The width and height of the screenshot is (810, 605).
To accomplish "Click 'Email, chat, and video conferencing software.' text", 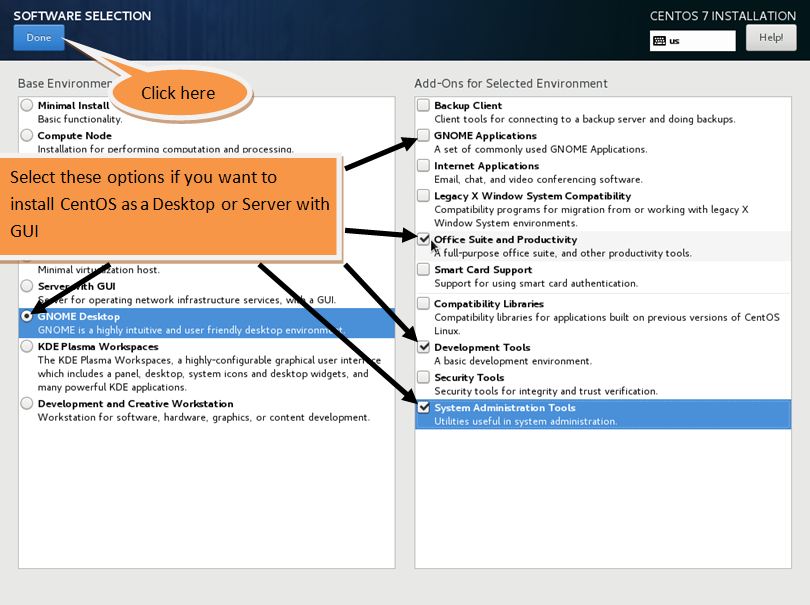I will (538, 179).
